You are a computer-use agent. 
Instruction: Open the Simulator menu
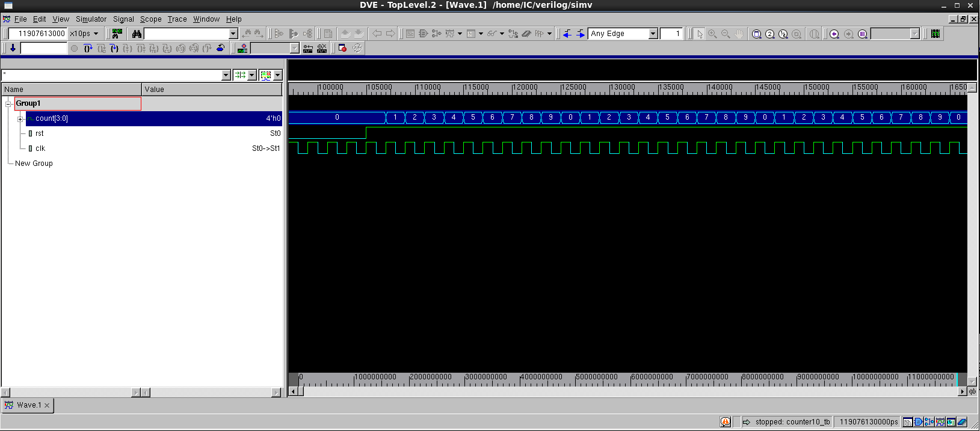(91, 19)
